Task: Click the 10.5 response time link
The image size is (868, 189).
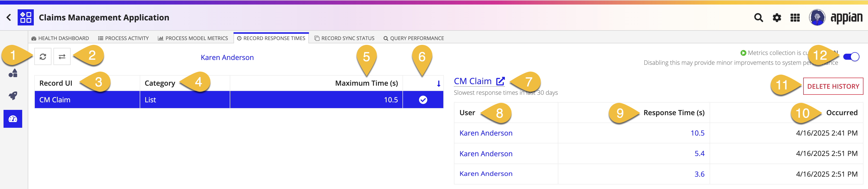Action: click(x=697, y=133)
